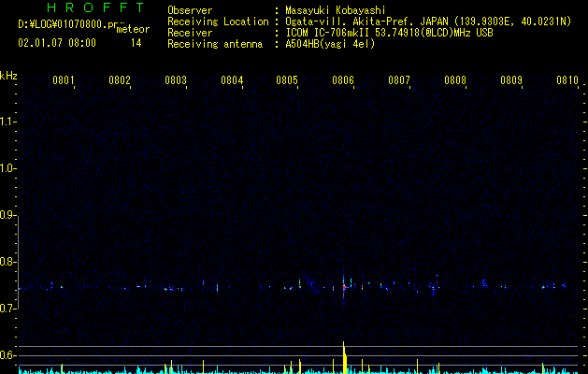Click the A504HB(yagi 4el) antenna value
The width and height of the screenshot is (588, 374).
(330, 44)
